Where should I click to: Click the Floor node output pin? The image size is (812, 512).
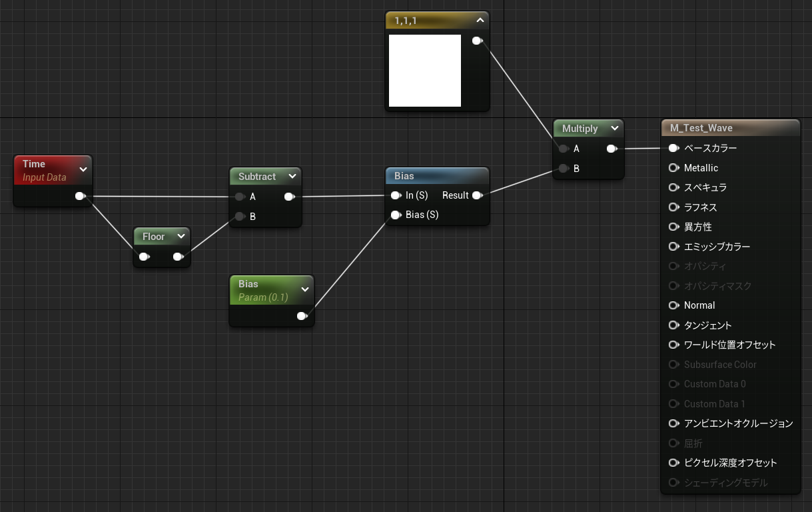pos(178,257)
